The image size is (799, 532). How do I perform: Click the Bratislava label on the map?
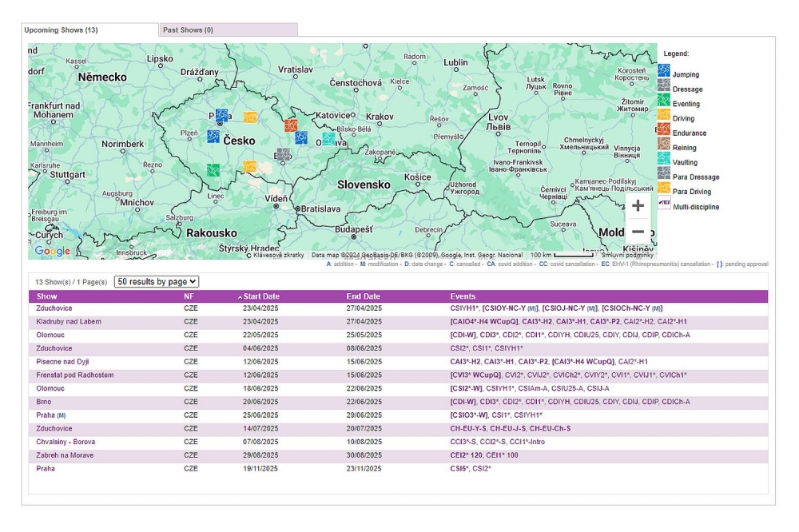(320, 209)
